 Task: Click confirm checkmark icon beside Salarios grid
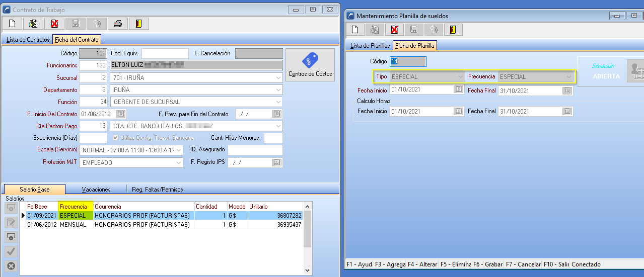point(11,251)
